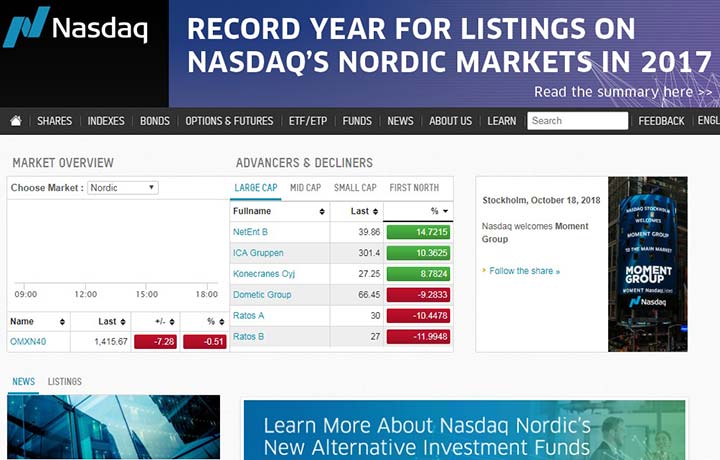Click the -10.4478 percent value
Screen dimensions: 720x460
pos(418,316)
